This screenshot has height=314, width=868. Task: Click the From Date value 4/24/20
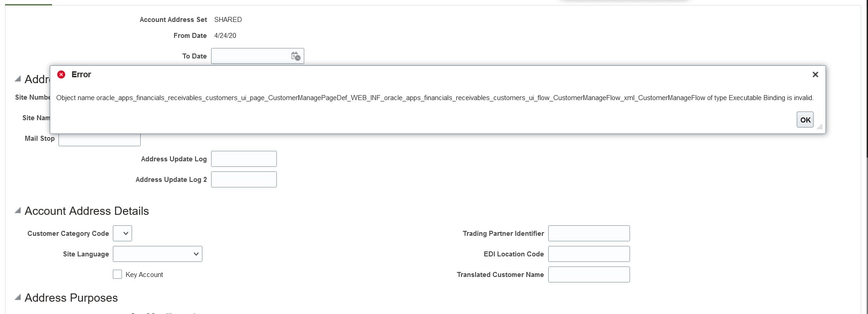[x=225, y=36]
